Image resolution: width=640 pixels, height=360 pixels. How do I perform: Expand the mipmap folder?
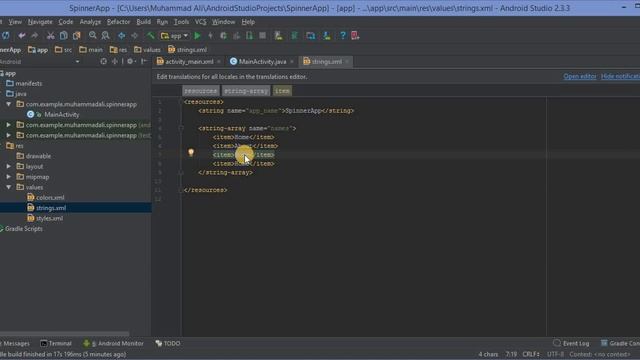click(x=9, y=177)
